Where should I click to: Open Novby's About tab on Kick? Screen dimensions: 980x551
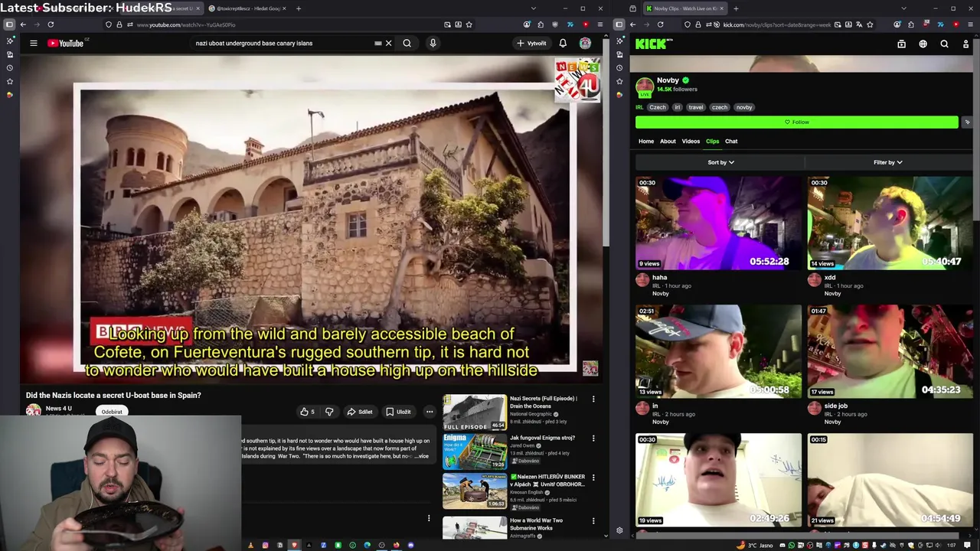(x=668, y=141)
